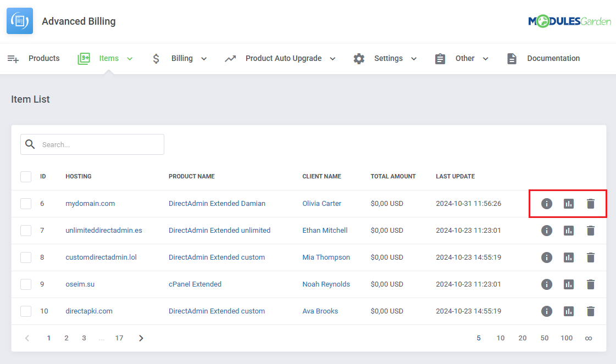Open client Olivia Carter's profile
The image size is (616, 364).
[322, 203]
